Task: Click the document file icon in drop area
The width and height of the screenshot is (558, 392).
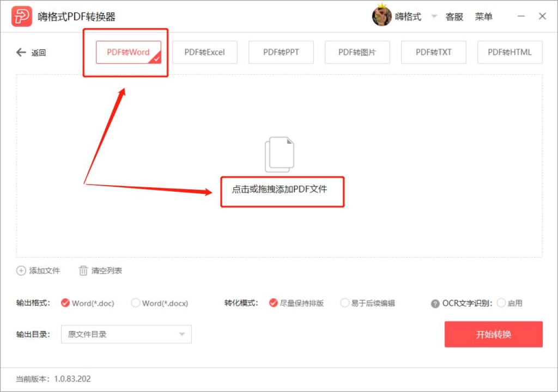Action: coord(280,155)
